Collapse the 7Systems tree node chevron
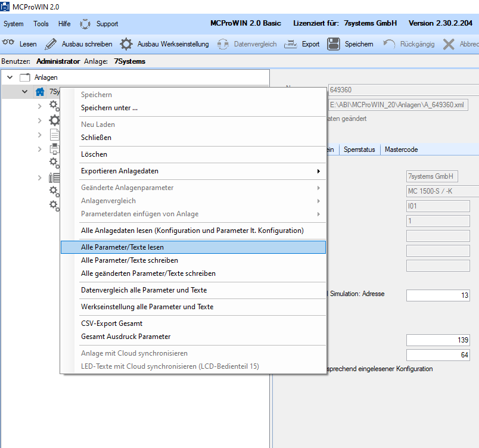The image size is (479, 448). 25,91
